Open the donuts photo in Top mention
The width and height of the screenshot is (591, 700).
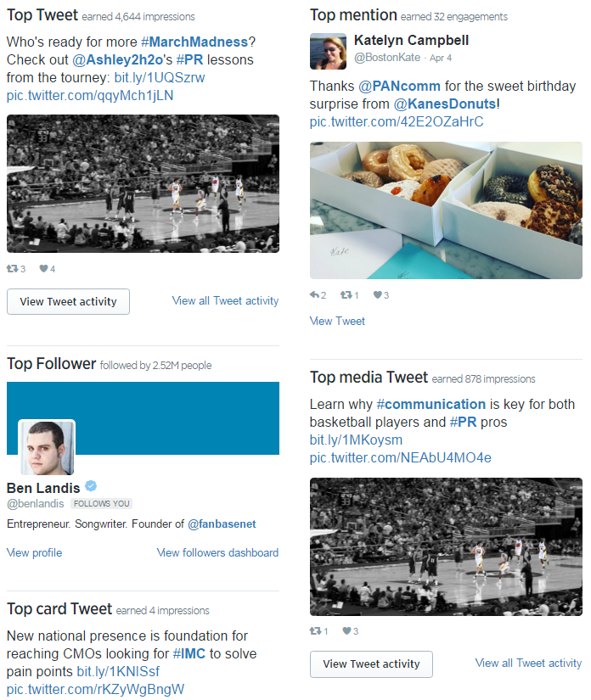pos(446,210)
